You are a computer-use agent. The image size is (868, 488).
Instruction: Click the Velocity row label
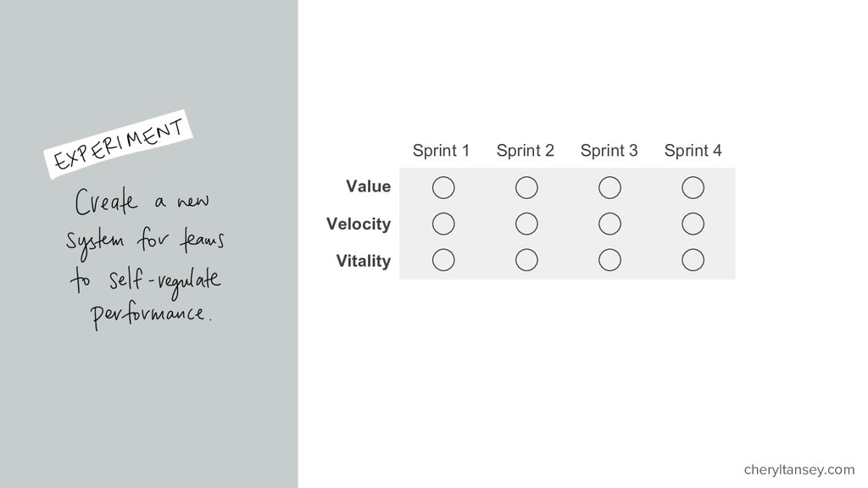click(359, 224)
